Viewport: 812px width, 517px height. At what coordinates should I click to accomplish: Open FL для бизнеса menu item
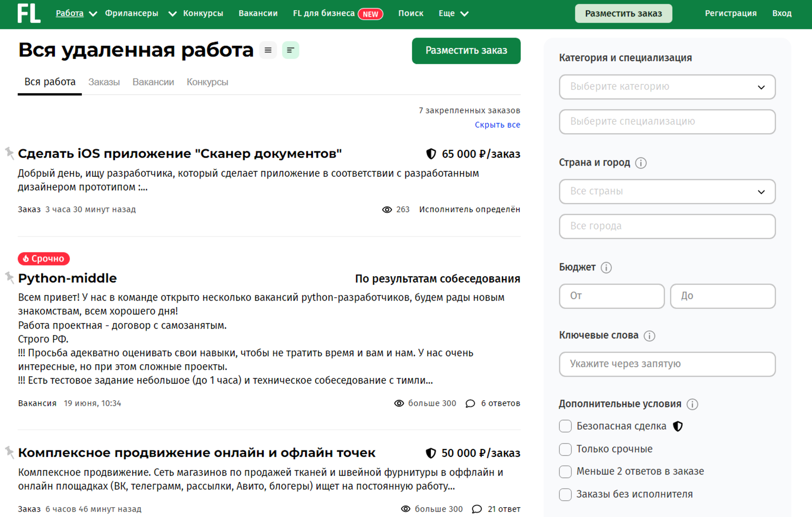click(x=324, y=13)
